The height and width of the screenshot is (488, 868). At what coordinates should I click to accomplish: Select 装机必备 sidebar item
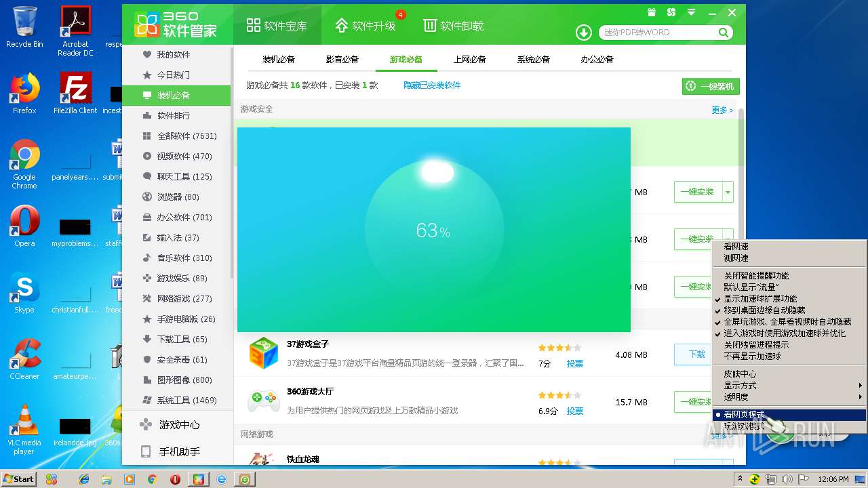coord(176,96)
